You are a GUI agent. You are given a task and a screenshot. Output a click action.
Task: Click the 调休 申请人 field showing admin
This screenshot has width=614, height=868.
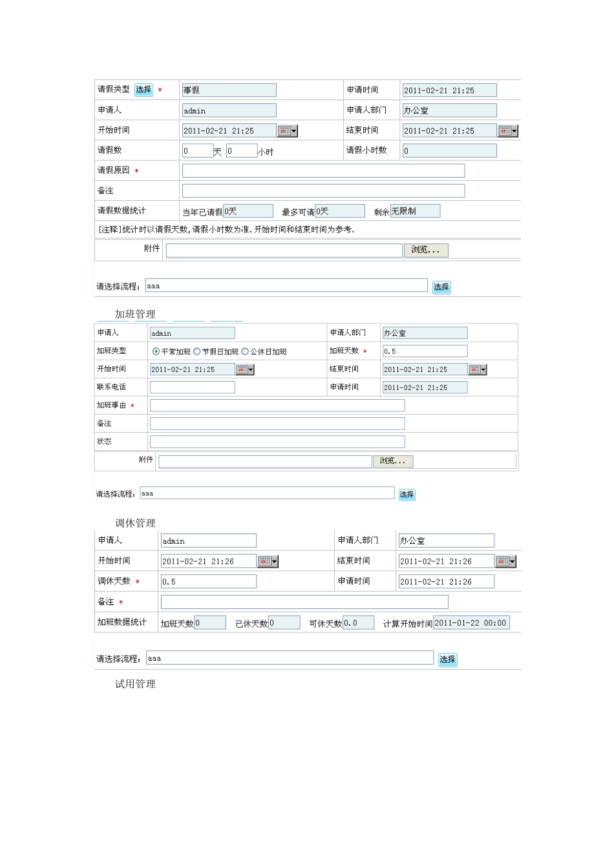209,541
